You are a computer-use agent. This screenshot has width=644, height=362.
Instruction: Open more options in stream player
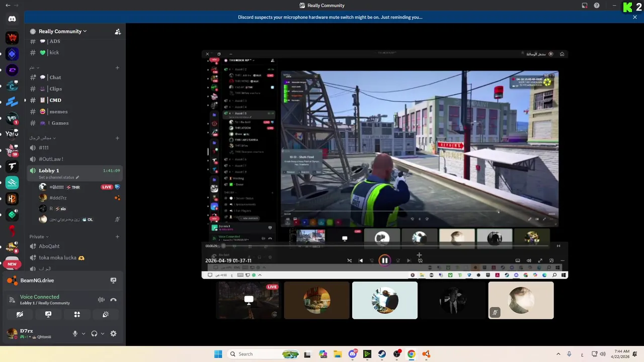562,260
